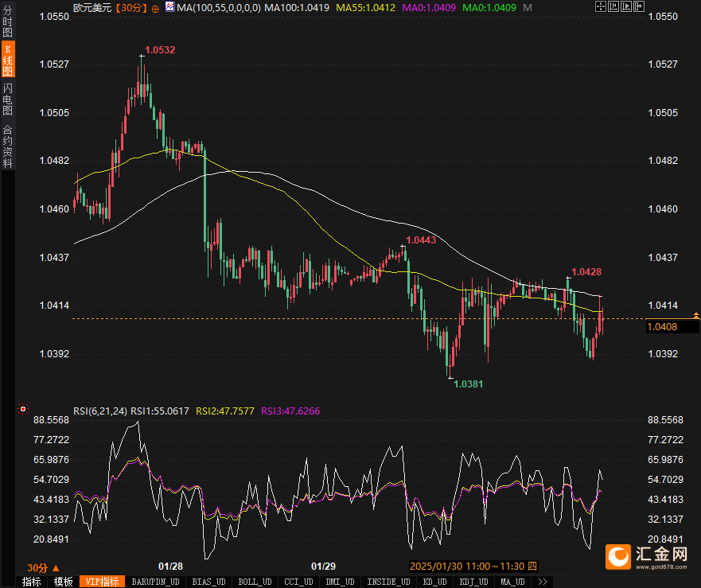Click the orange circle icon next to 30分
Viewport: 701px width, 588px height.
pyautogui.click(x=155, y=9)
